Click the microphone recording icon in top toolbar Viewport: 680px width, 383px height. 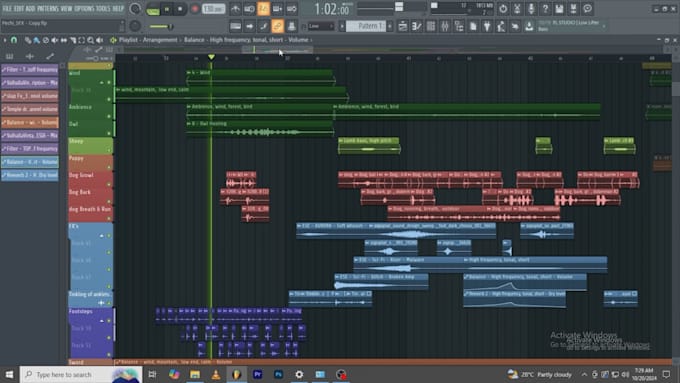(531, 8)
